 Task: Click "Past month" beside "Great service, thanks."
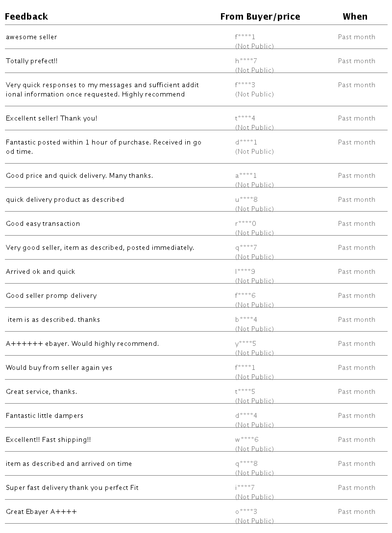click(x=356, y=392)
